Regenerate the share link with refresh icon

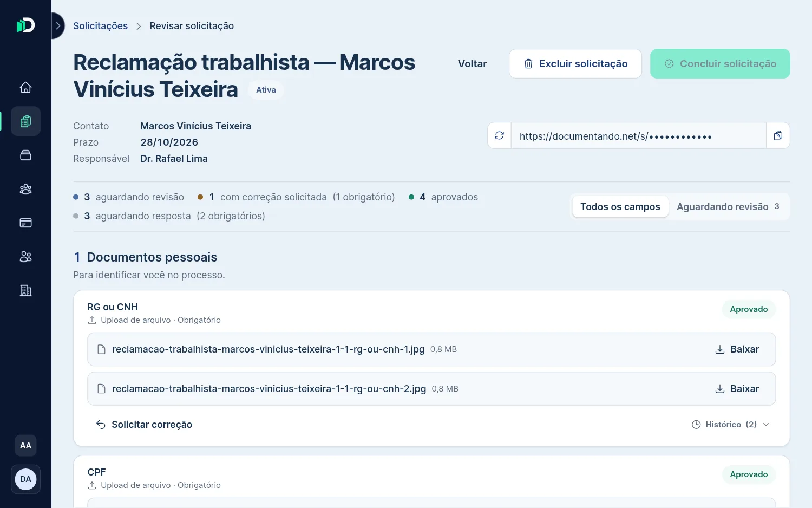click(500, 135)
